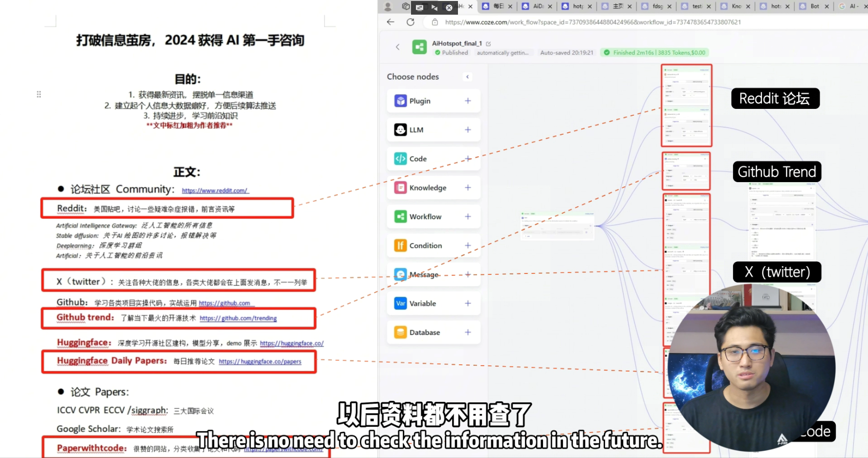Image resolution: width=868 pixels, height=458 pixels.
Task: Click 'ICCV CVPR ECCV /siggraph:' text
Action: (x=112, y=410)
